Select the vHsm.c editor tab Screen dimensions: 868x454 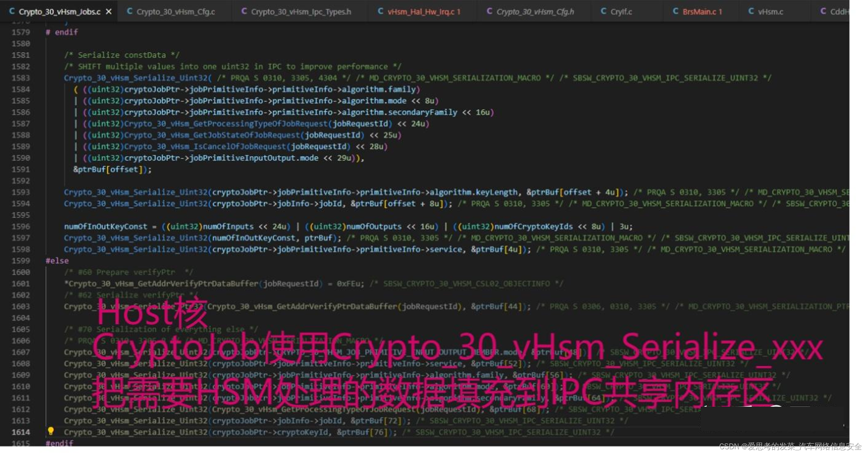click(x=770, y=12)
